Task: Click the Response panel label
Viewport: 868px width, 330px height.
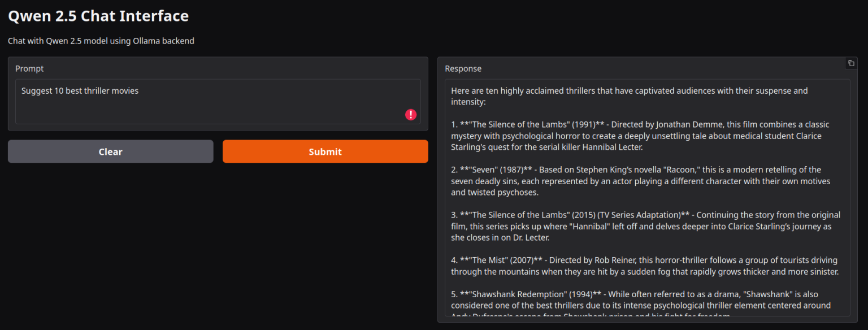Action: 463,68
